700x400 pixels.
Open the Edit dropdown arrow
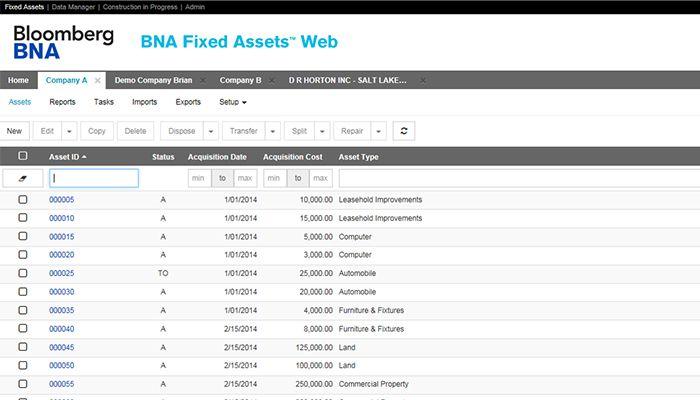point(69,131)
